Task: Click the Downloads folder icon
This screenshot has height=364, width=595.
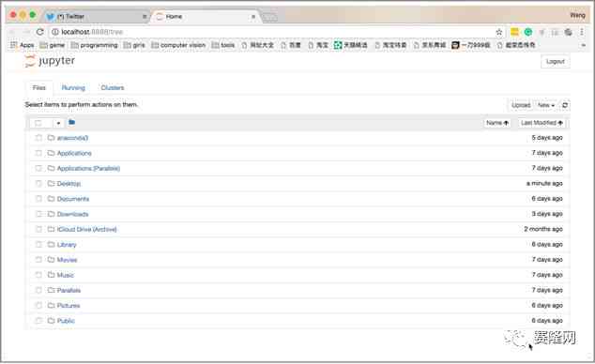Action: pos(52,214)
